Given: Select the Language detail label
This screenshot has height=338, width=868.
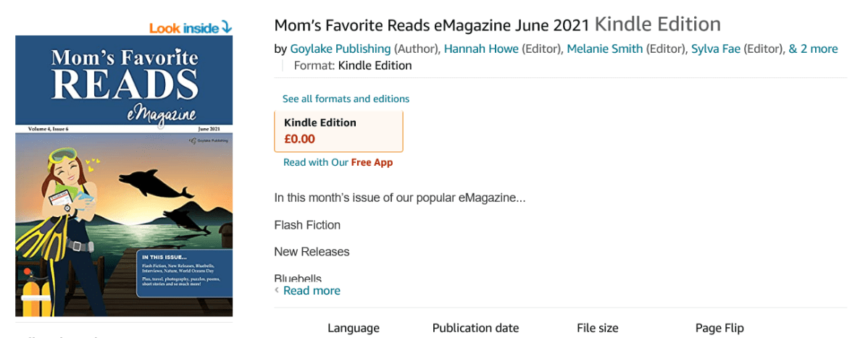Looking at the screenshot, I should pyautogui.click(x=354, y=328).
